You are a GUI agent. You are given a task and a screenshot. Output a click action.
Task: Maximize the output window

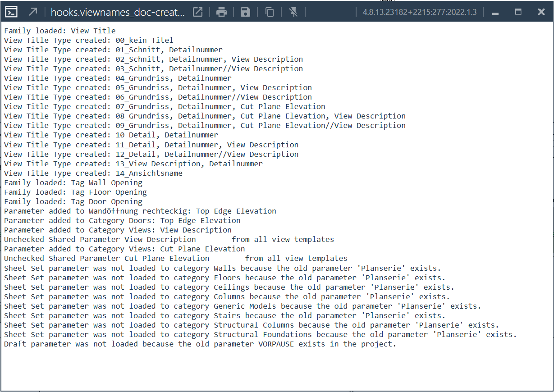pyautogui.click(x=518, y=12)
